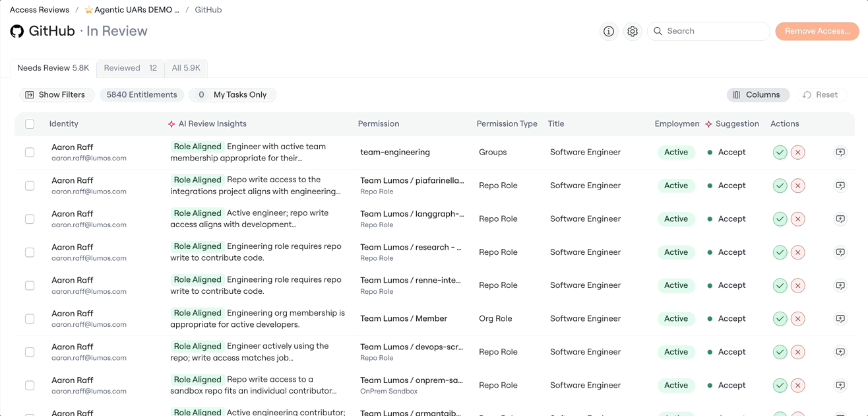Open the comment icon on the onprem-sa row
The width and height of the screenshot is (868, 416).
(840, 385)
